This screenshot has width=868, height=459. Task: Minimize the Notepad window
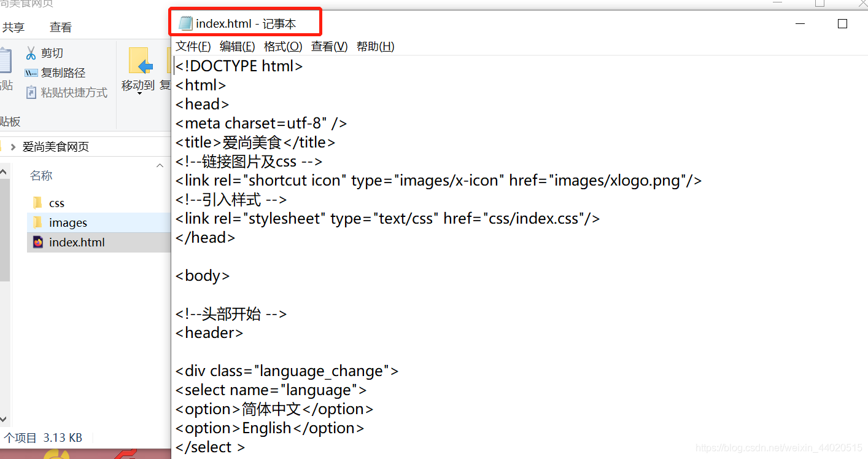(x=800, y=23)
